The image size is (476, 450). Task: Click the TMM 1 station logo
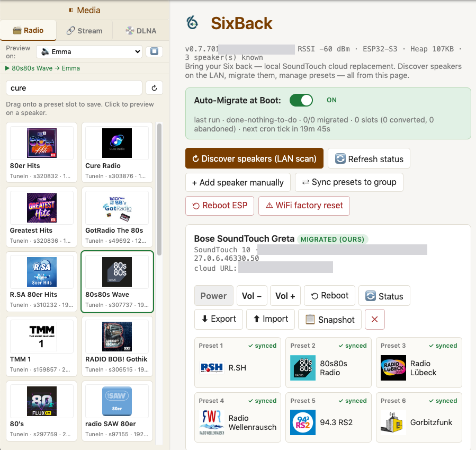pos(42,337)
